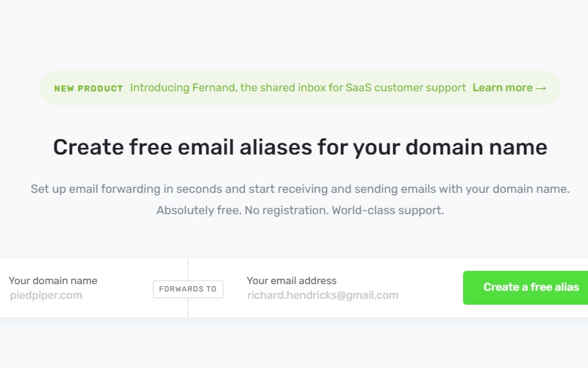
Task: Click the piedpiper.com placeholder text
Action: [46, 295]
